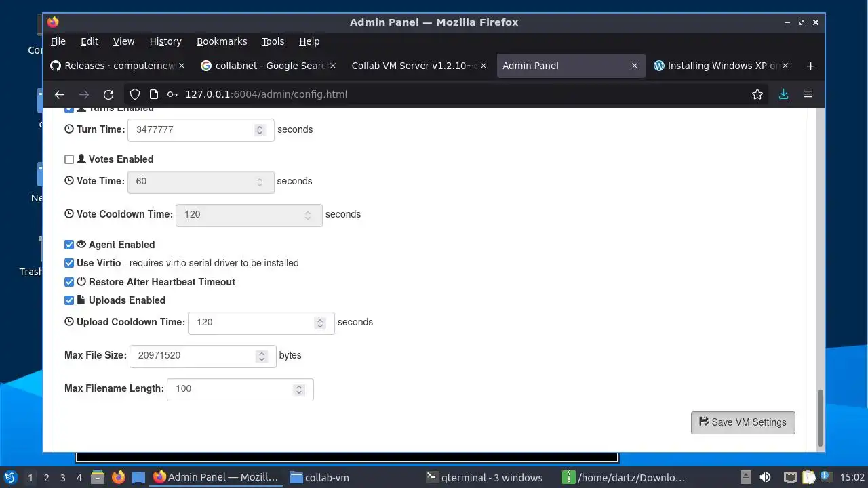Click the page vertical scrollbar thumb

(821, 418)
